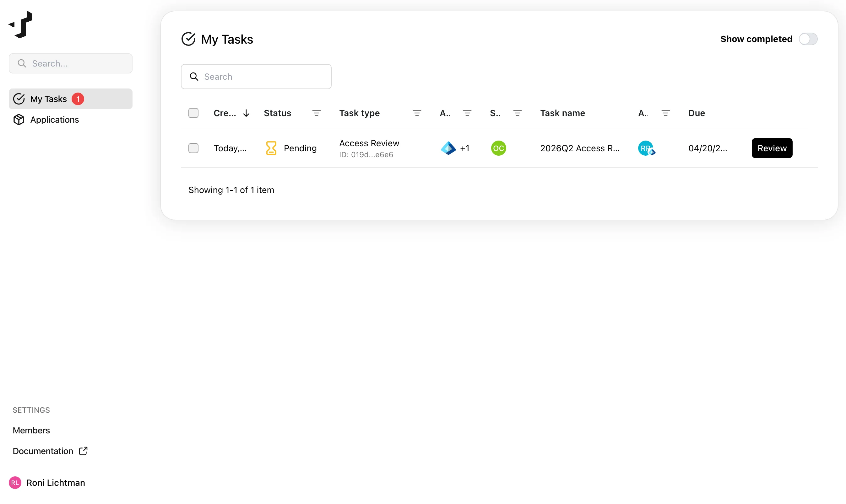Click the sidebar search magnifier icon
Viewport: 846px width, 504px height.
pos(22,63)
